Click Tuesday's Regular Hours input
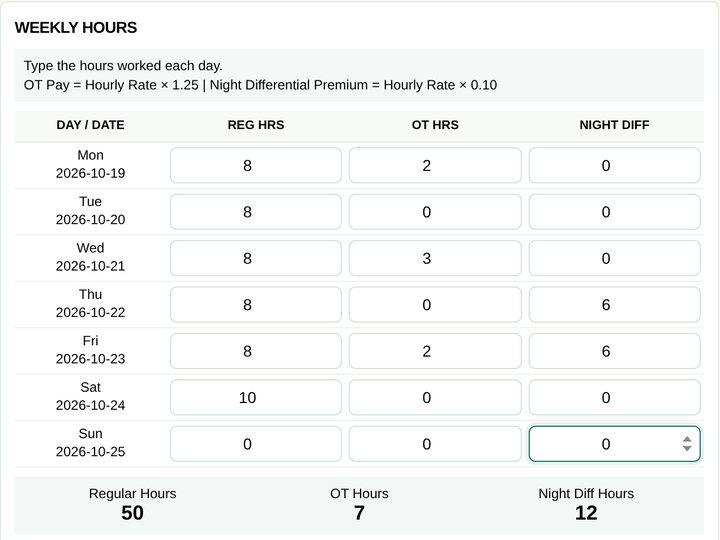Viewport: 720px width, 540px height. [x=256, y=212]
